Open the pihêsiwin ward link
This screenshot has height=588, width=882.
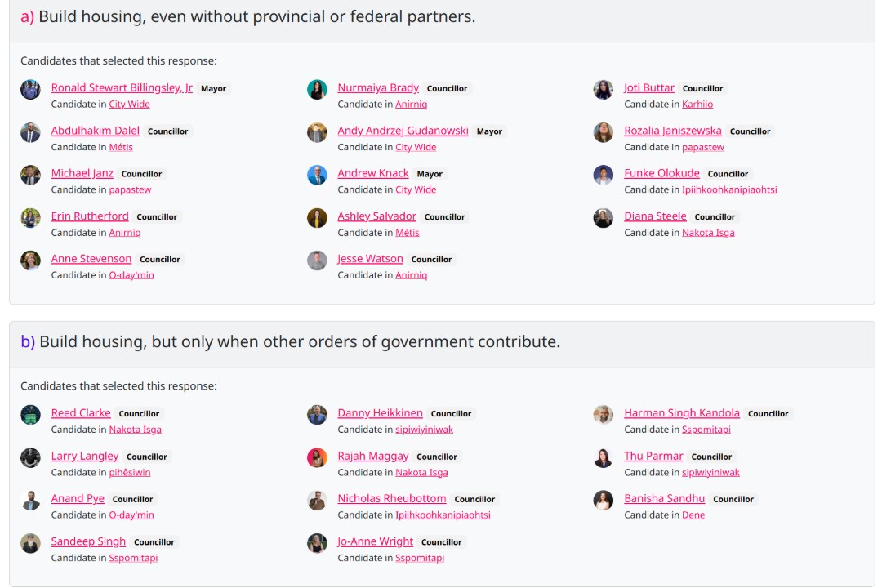pos(130,472)
